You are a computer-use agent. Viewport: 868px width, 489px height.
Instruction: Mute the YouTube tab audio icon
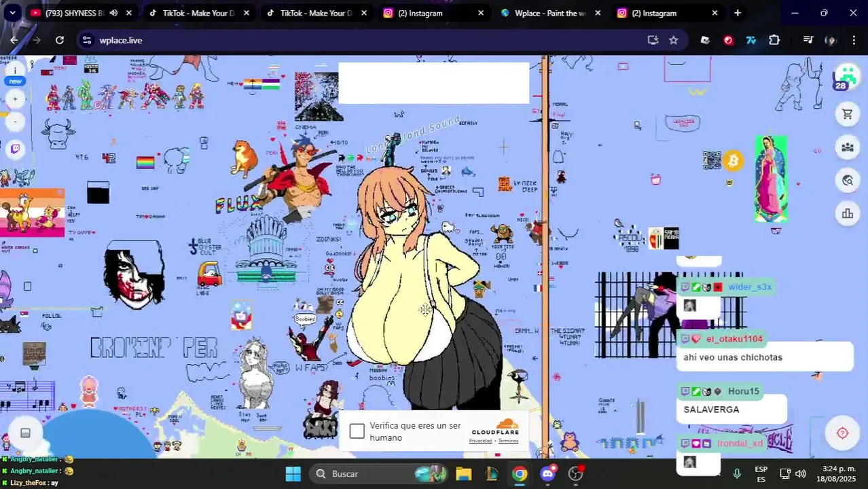tap(113, 13)
